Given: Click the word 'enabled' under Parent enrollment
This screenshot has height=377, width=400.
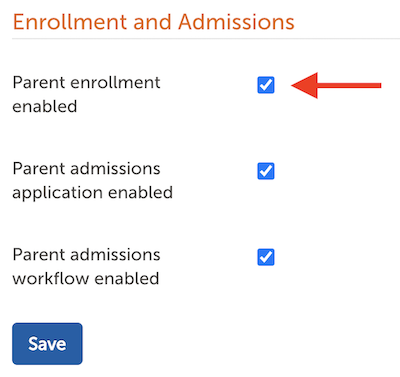Looking at the screenshot, I should [x=45, y=107].
